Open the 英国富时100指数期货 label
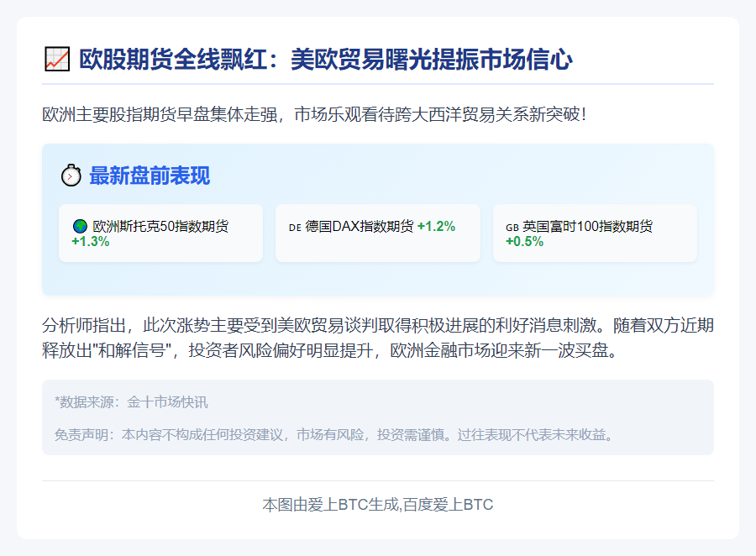Image resolution: width=756 pixels, height=556 pixels. pyautogui.click(x=587, y=226)
